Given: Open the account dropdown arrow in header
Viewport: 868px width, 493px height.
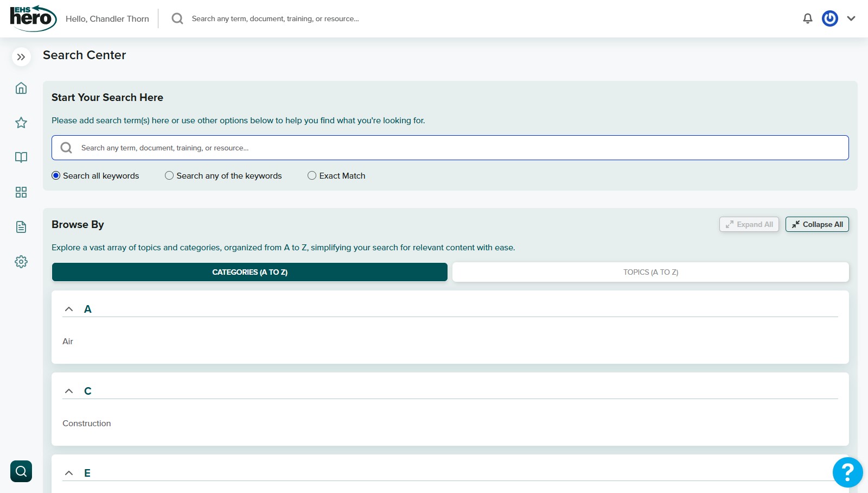Looking at the screenshot, I should [851, 18].
